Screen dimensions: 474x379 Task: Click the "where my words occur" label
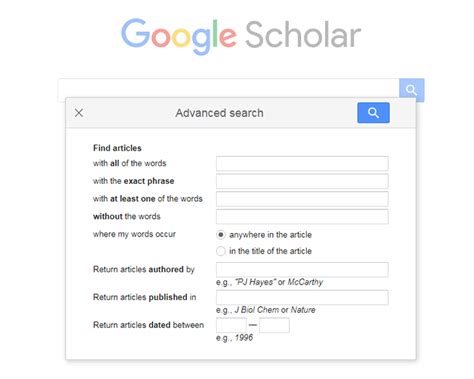point(134,234)
